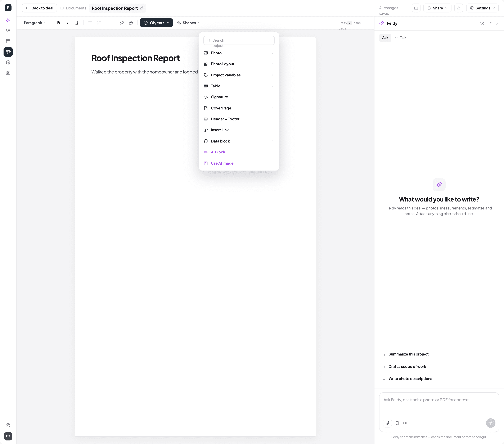Open the Share dropdown
504x444 pixels.
point(437,8)
